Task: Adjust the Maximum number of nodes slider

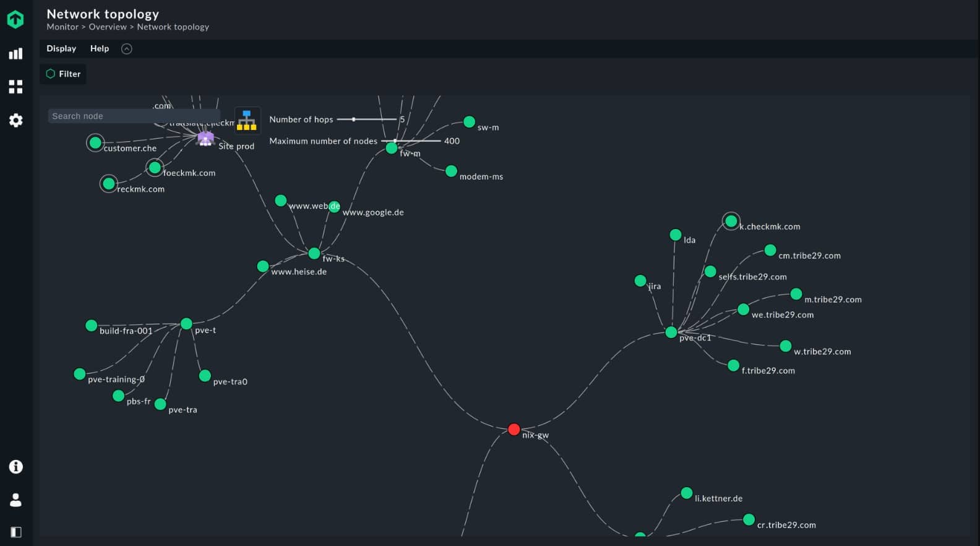Action: point(411,141)
